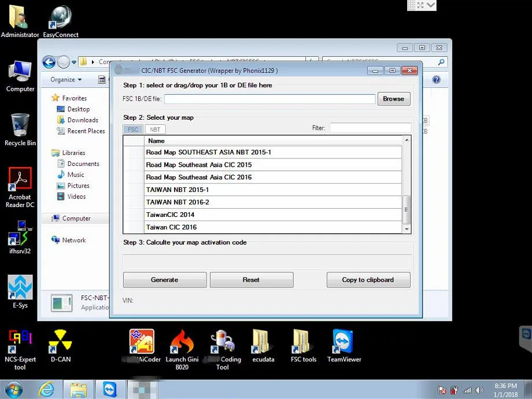
Task: Click the Reset button
Action: click(252, 280)
